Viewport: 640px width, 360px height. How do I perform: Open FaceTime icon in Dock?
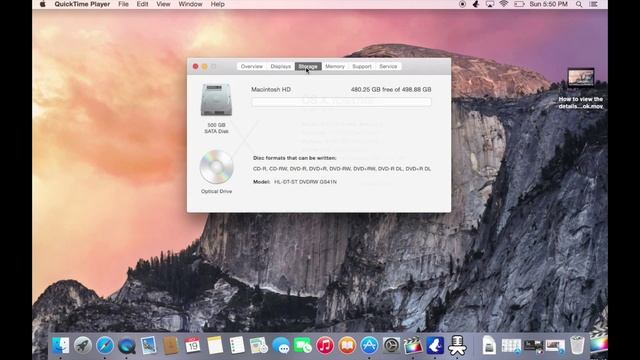point(303,346)
